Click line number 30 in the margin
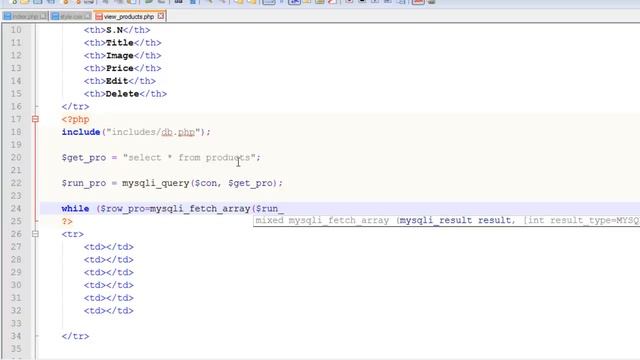The image size is (640, 360). point(16,285)
